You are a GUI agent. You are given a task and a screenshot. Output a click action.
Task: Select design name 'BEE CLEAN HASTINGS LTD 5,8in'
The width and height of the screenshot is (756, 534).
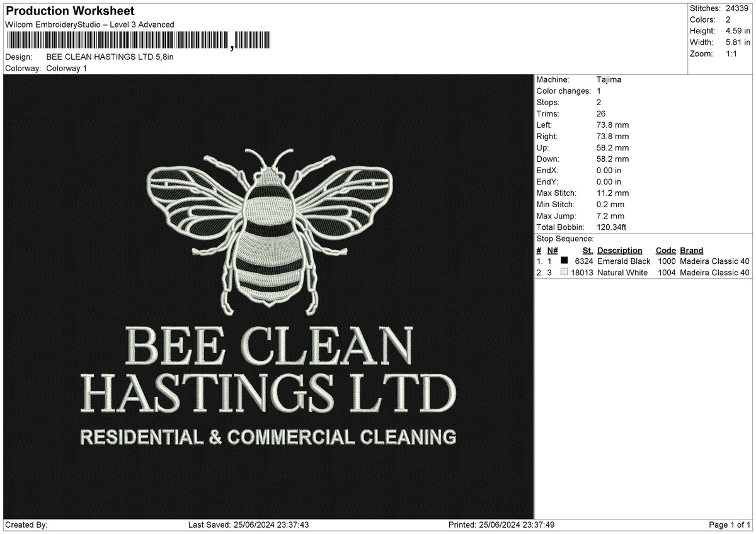tap(110, 57)
